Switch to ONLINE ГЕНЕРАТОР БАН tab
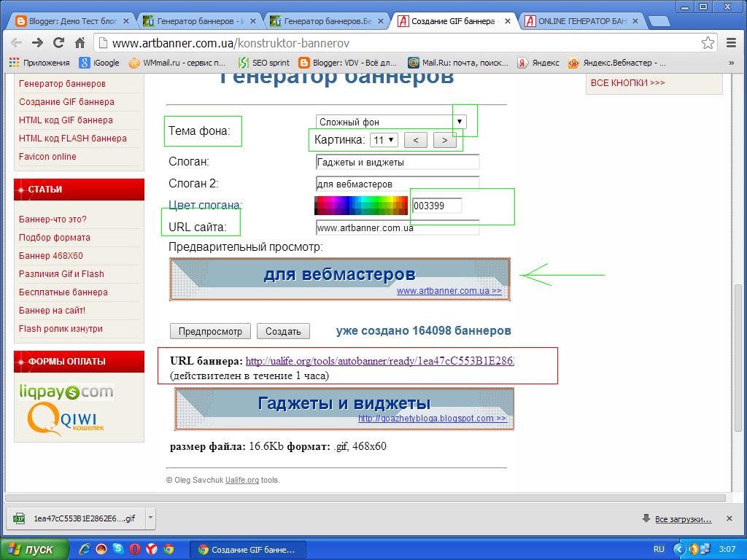Screen dimensions: 747x560 point(581,21)
